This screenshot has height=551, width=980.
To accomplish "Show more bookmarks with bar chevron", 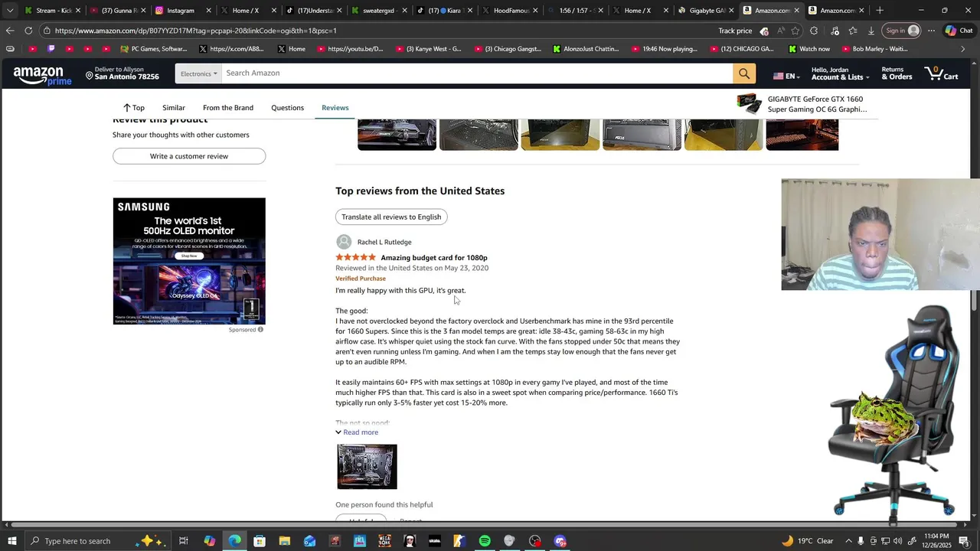I will click(963, 49).
